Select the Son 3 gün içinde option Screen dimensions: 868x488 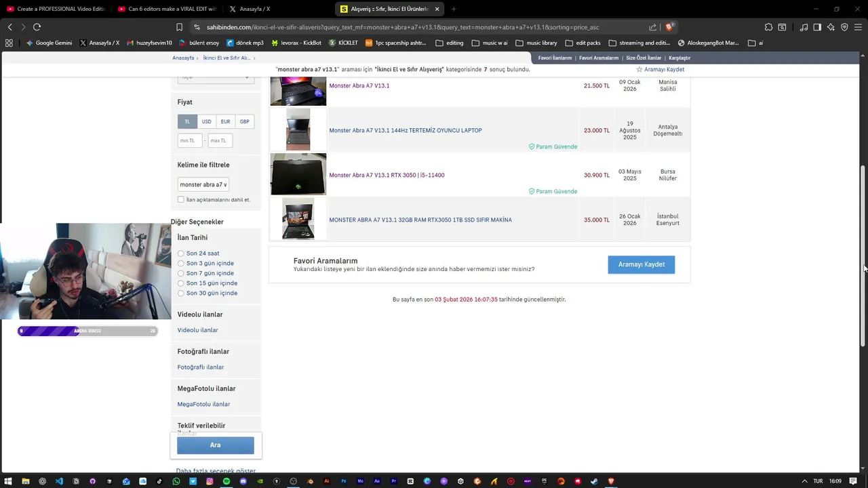(x=181, y=263)
